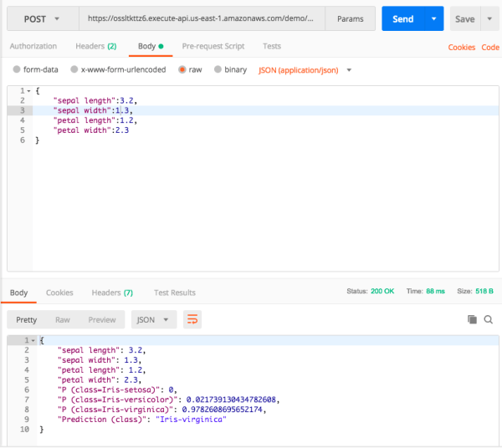This screenshot has height=448, width=502.
Task: Click the Iris-virginica probability value 0.978
Action: pos(223,410)
